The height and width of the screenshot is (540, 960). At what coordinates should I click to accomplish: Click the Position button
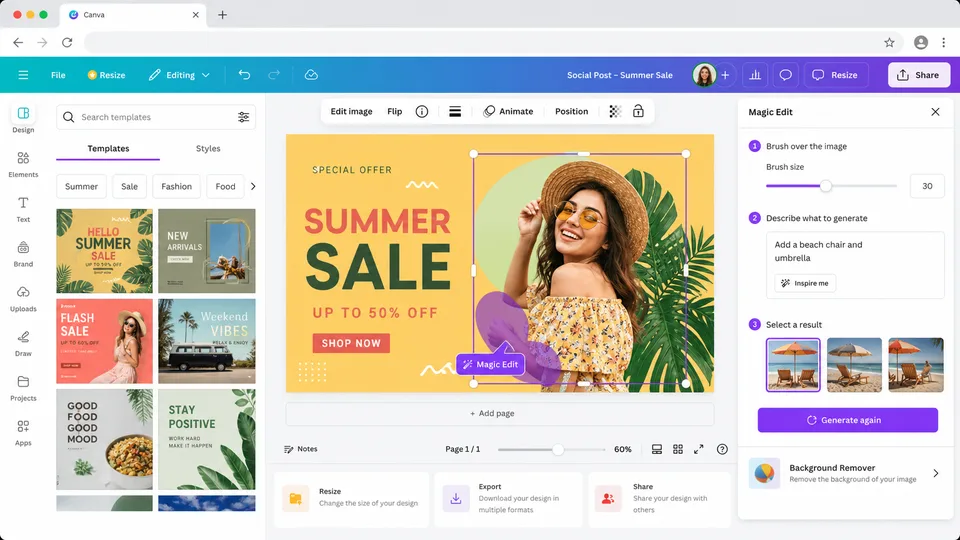coord(571,111)
